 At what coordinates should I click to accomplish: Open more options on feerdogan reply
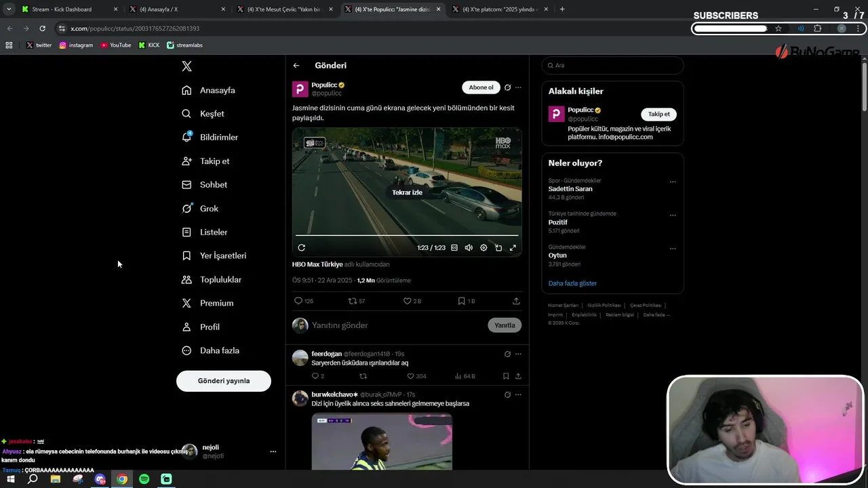[518, 354]
